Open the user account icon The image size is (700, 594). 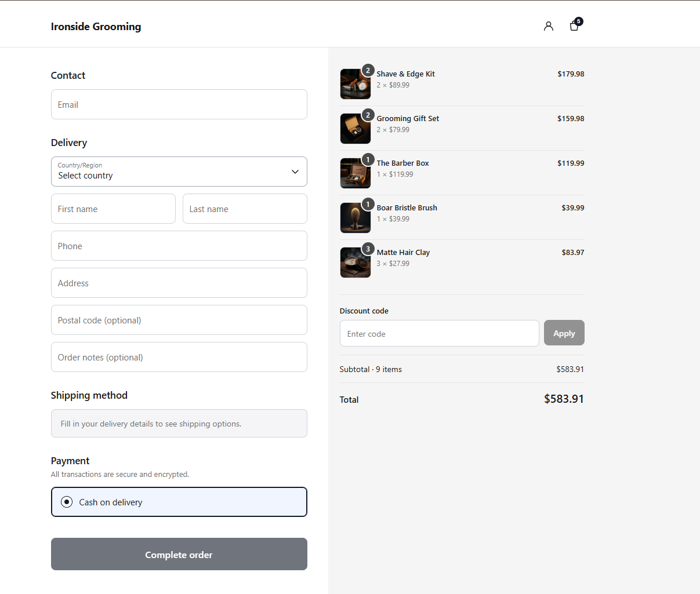(x=549, y=26)
